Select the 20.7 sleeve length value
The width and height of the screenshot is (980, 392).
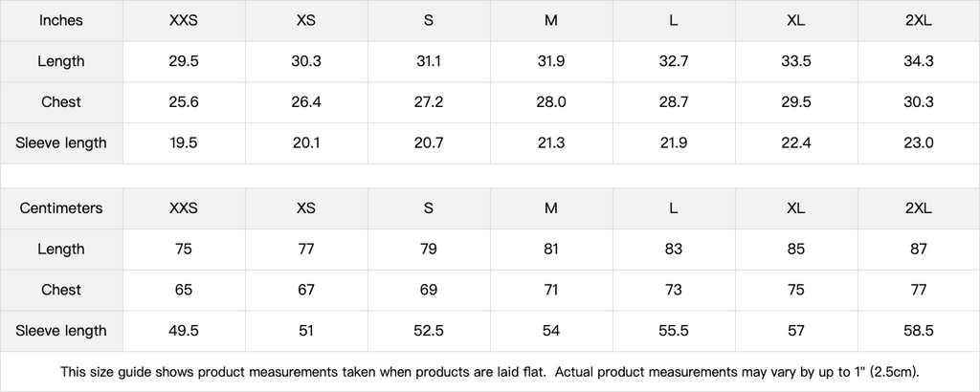(429, 143)
